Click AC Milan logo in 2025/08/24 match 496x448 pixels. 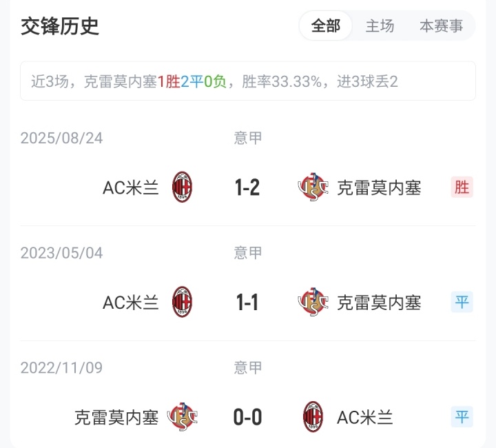point(182,187)
